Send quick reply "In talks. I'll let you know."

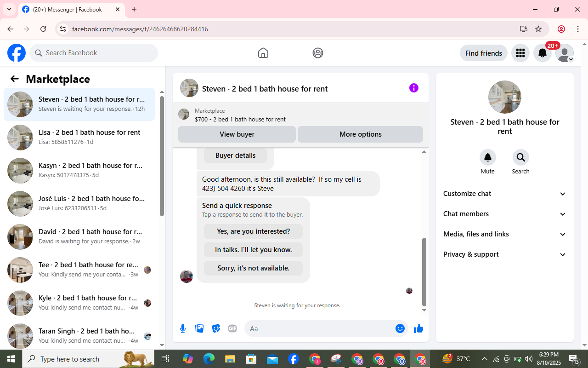click(254, 250)
